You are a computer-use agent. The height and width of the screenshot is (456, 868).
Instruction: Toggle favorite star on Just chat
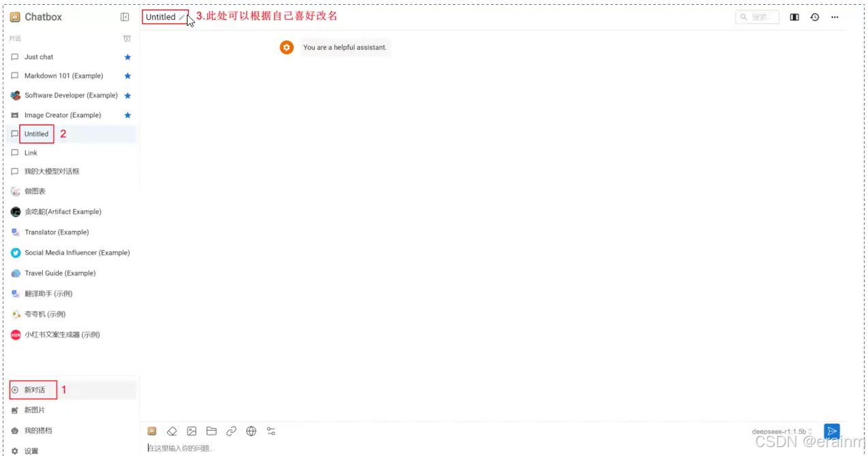tap(127, 57)
